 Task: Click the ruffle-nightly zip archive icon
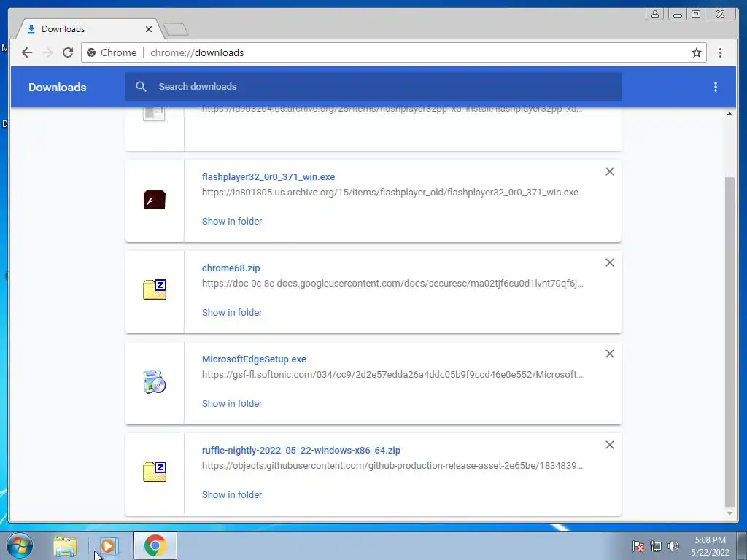click(155, 472)
